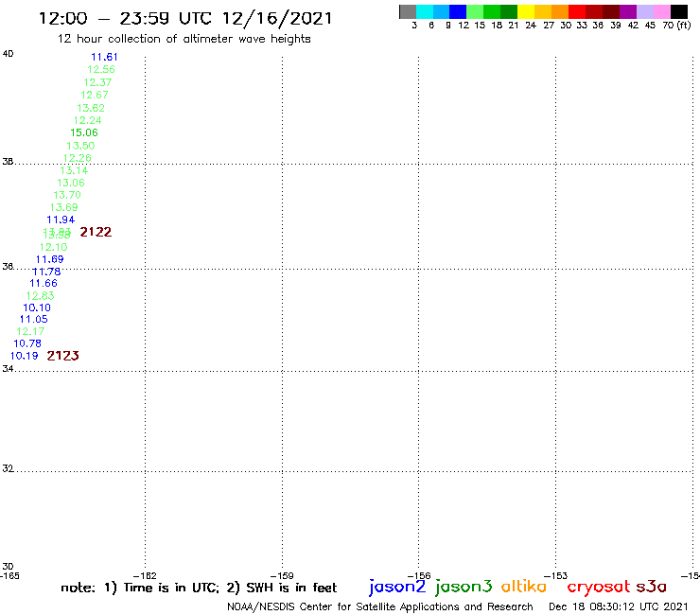This screenshot has width=700, height=615.
Task: Select the blue reading 11.69
Action: pyautogui.click(x=50, y=259)
